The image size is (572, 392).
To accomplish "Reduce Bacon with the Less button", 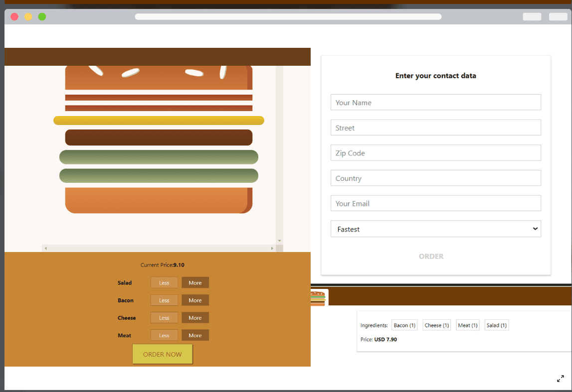I will click(164, 300).
